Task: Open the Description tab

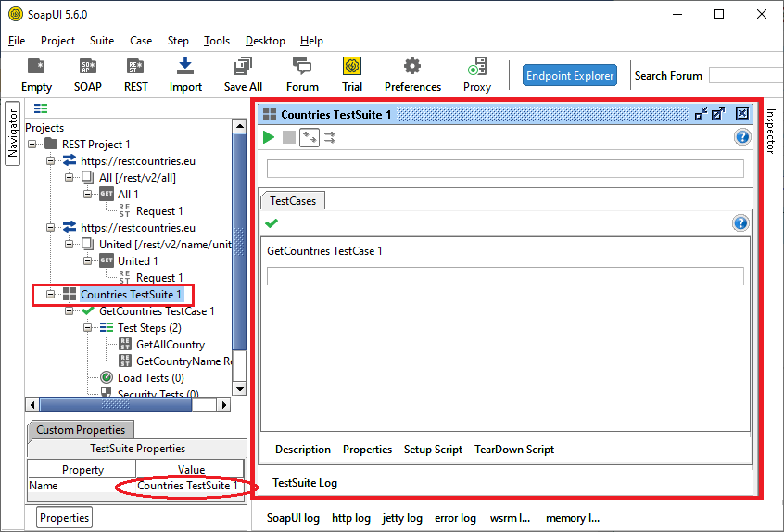Action: click(x=303, y=450)
